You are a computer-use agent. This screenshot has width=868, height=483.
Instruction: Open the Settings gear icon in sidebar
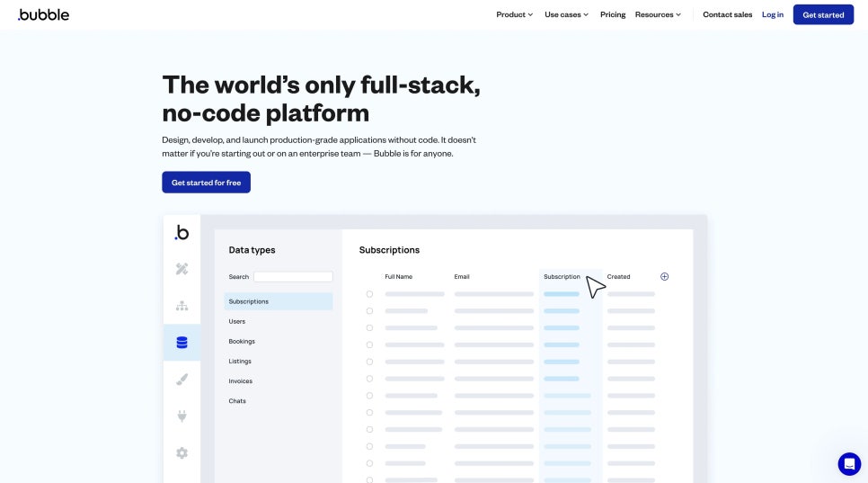pyautogui.click(x=182, y=452)
